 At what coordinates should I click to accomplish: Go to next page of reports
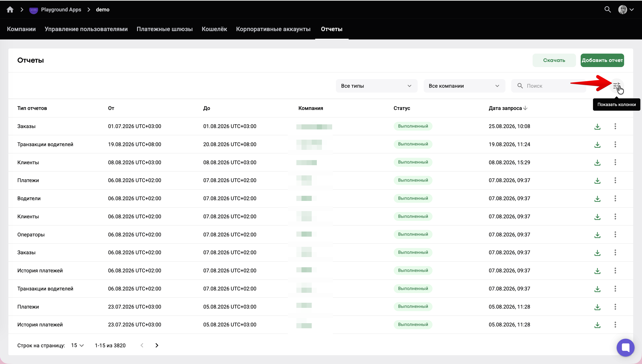click(x=157, y=345)
